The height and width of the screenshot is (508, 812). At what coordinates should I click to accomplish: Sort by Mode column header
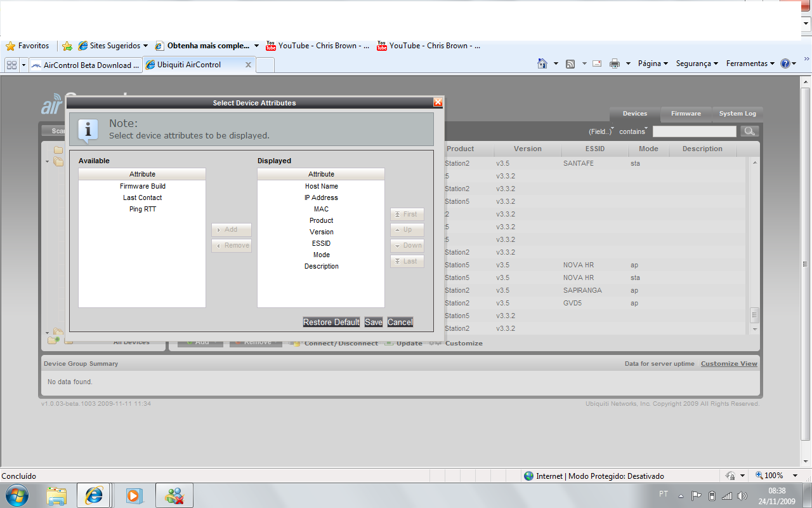648,149
